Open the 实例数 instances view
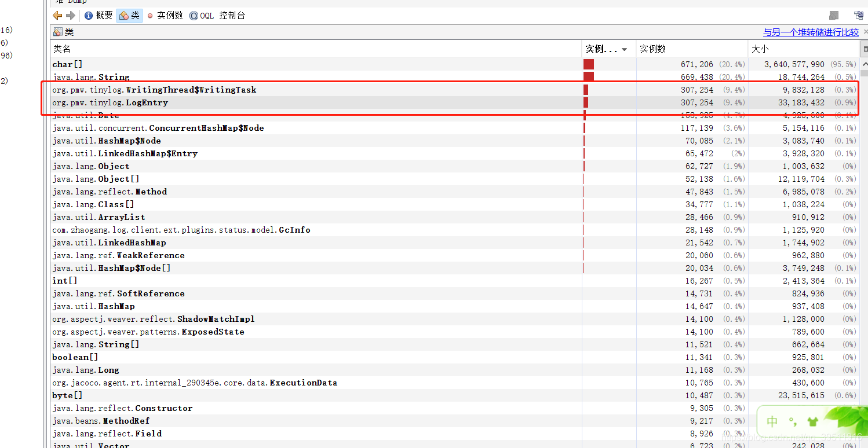Screen dimensions: 868x448 (x=165, y=16)
